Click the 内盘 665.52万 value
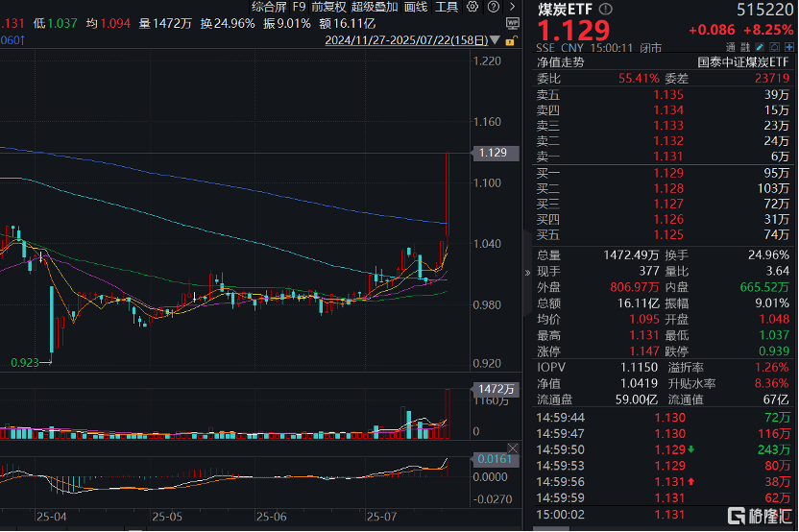 (x=764, y=287)
